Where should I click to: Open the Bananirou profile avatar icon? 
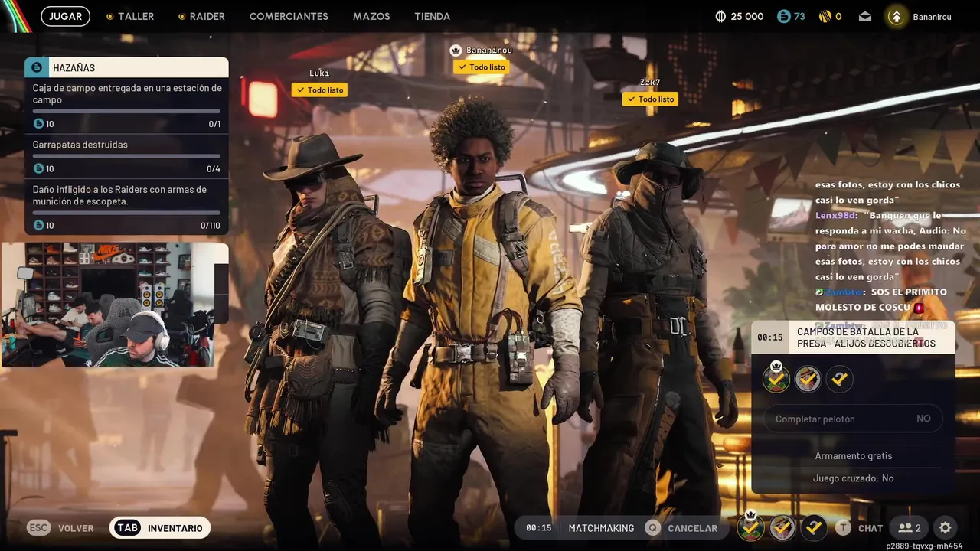click(896, 16)
